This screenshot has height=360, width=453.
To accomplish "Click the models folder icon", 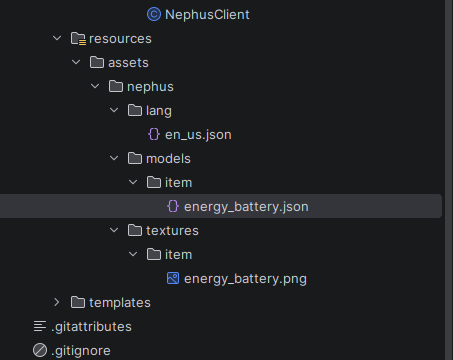I will tap(135, 158).
